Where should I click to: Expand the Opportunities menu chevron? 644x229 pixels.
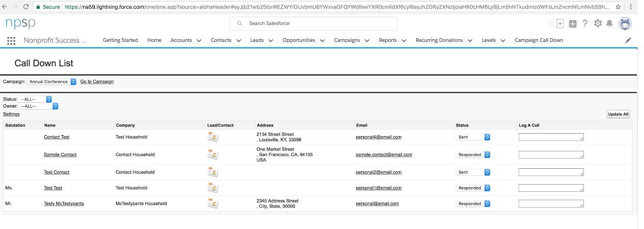point(322,41)
